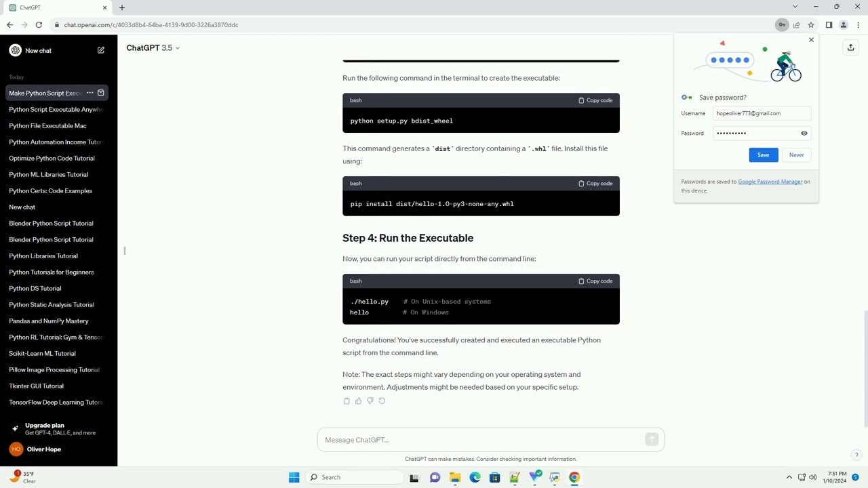Click the send message arrow button
Screen dimensions: 868x488
pos(652,440)
